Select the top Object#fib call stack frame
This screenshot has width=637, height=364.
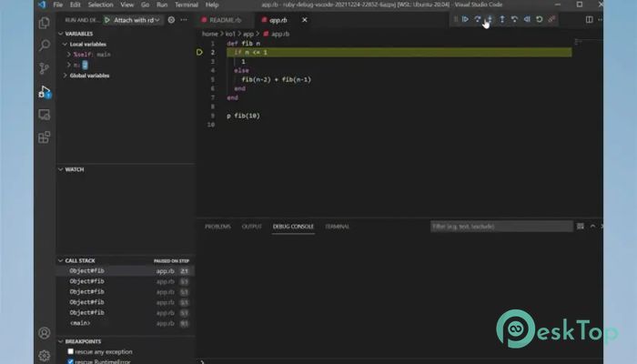(x=126, y=271)
